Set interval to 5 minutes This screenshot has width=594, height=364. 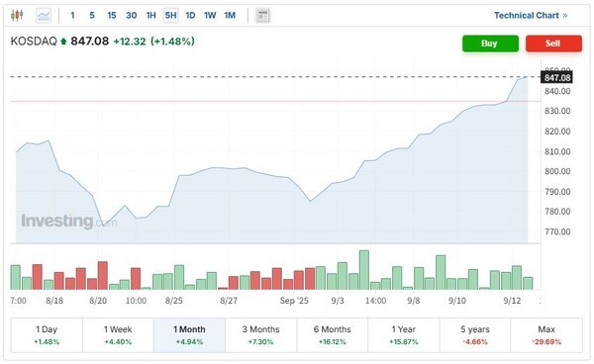point(92,16)
